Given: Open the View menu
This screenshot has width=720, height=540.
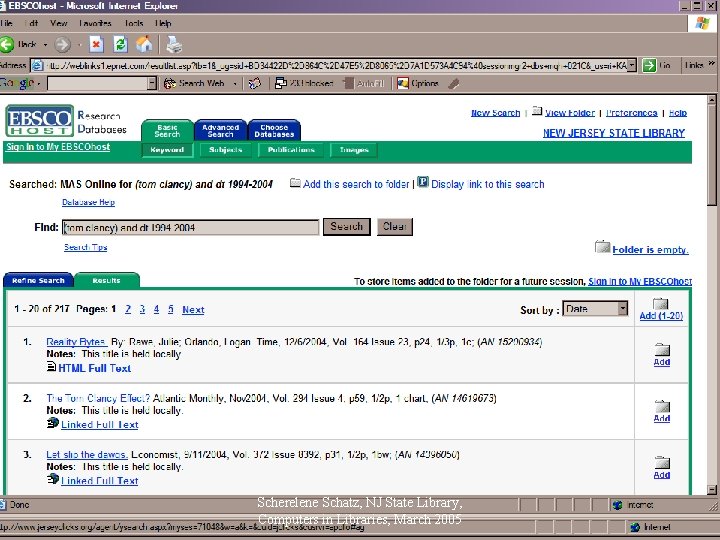Looking at the screenshot, I should [59, 23].
